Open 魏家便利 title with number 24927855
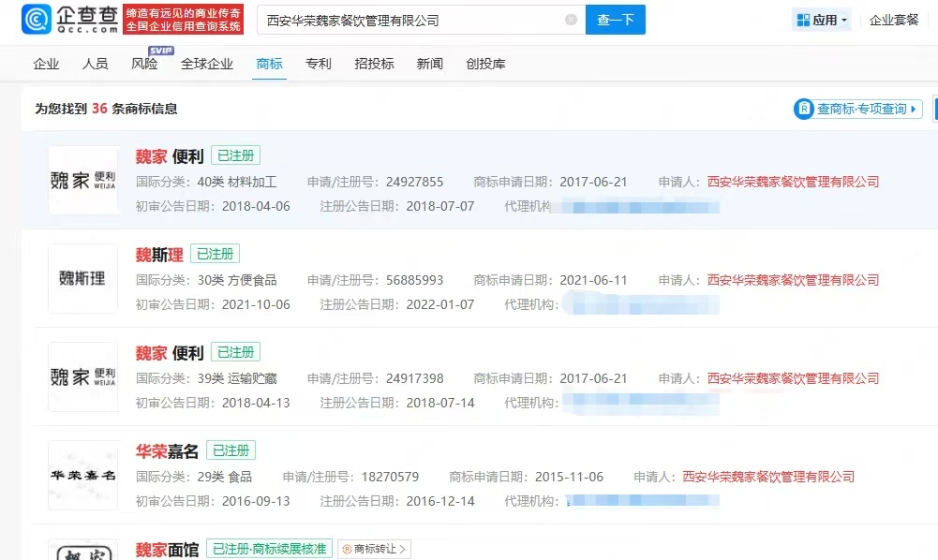 [170, 156]
